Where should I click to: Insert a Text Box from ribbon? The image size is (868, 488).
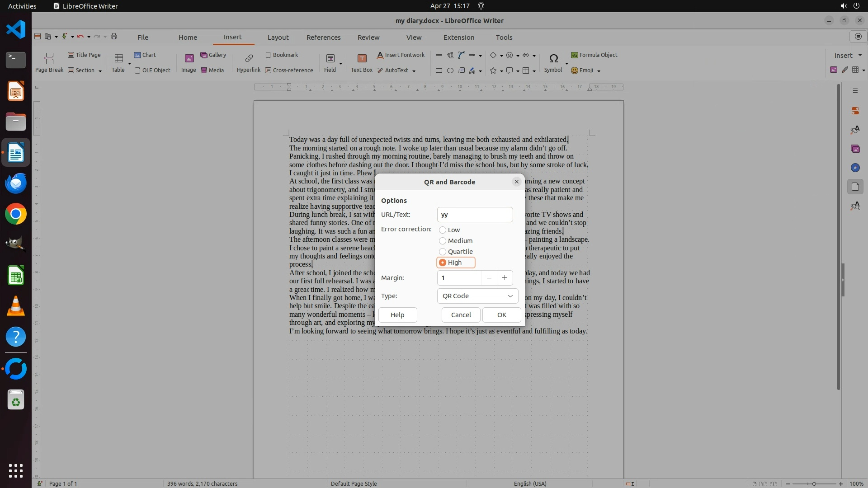pyautogui.click(x=362, y=58)
